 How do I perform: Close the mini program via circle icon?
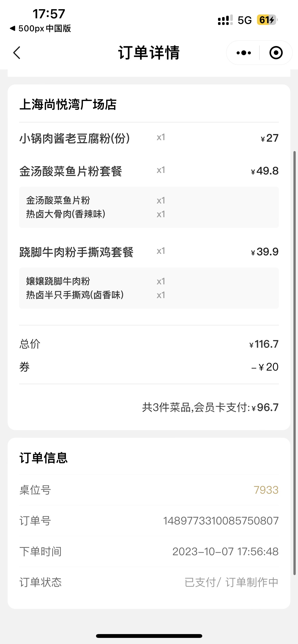pos(276,53)
